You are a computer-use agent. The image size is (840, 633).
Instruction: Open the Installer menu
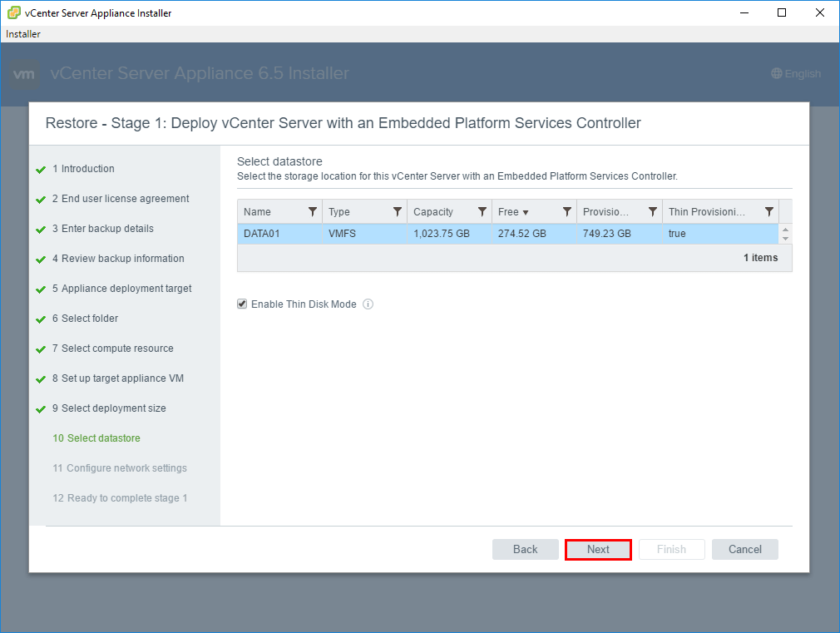[23, 34]
